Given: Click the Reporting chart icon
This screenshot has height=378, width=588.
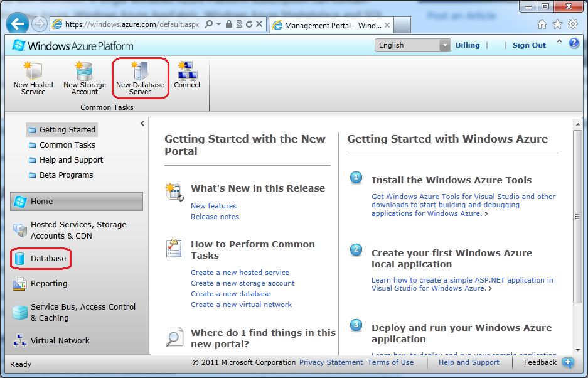Looking at the screenshot, I should (19, 284).
